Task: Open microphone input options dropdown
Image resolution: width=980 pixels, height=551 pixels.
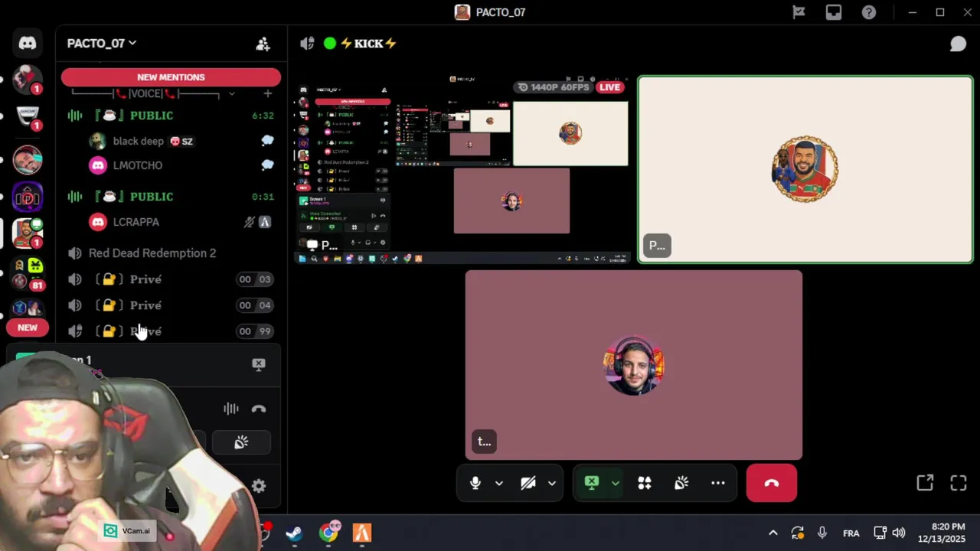Action: point(499,483)
